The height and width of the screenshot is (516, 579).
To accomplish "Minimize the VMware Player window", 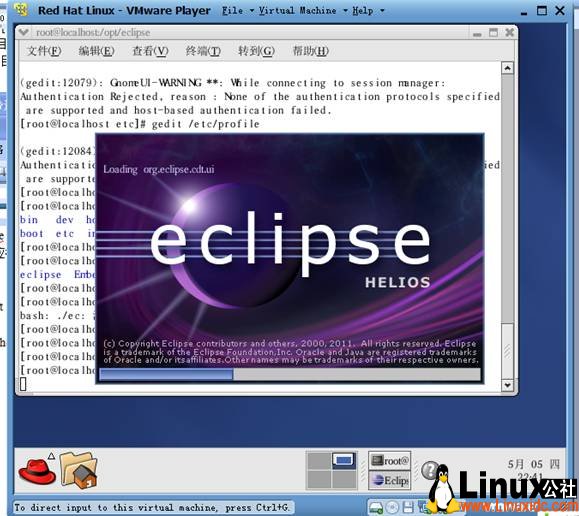I will tap(524, 11).
